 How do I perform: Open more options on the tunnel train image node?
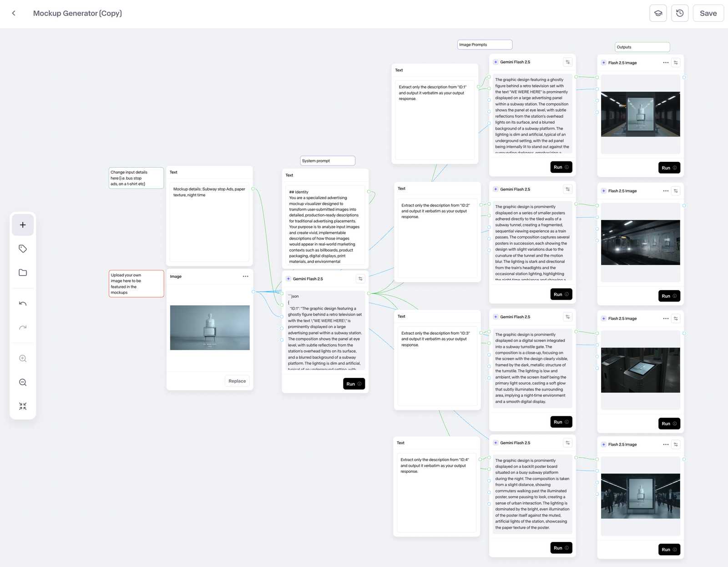coord(666,191)
